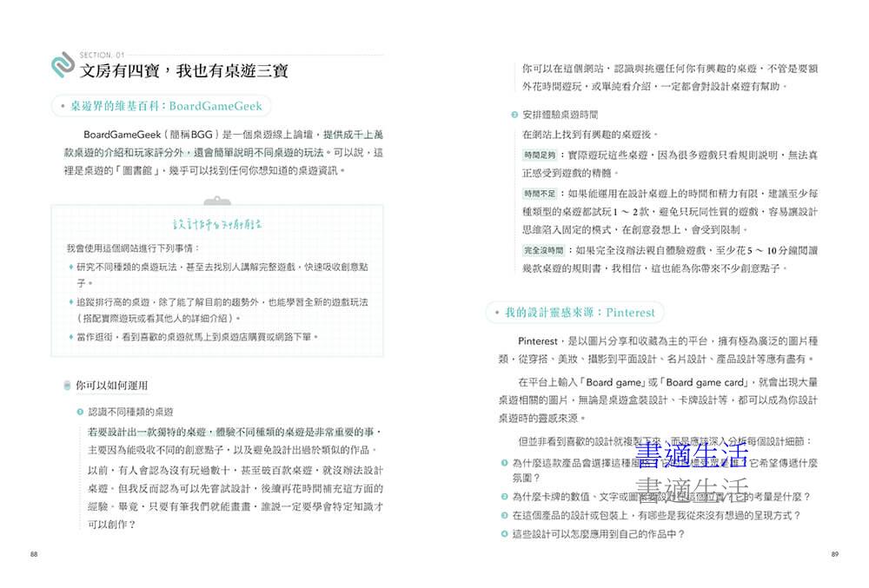This screenshot has width=869, height=588.
Task: Click the handwritten title inside the note box
Action: click(x=217, y=224)
